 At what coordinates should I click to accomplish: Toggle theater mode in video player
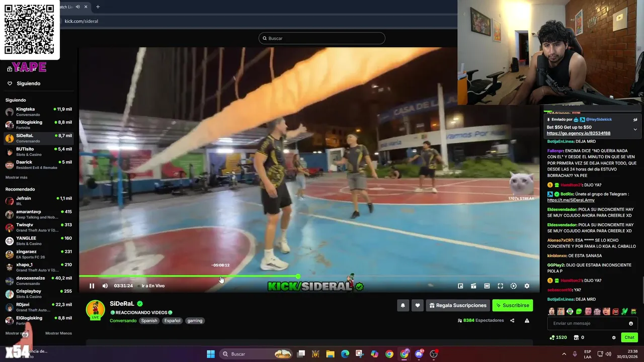tap(487, 286)
